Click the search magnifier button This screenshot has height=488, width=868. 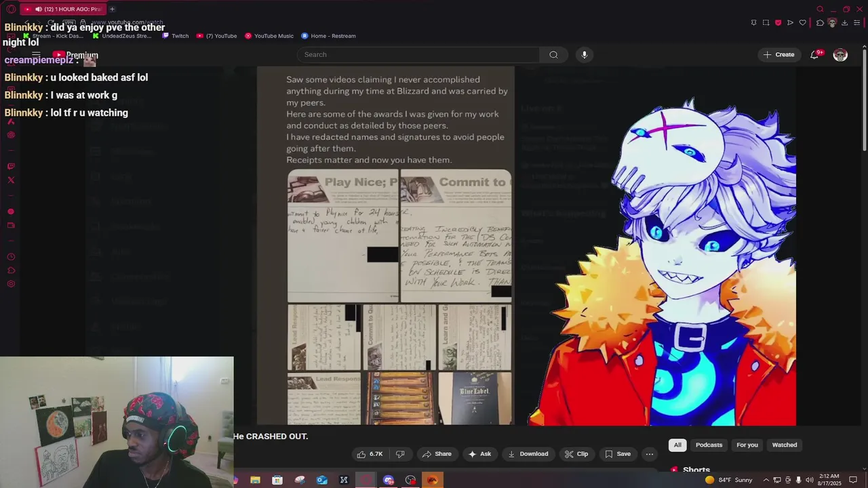[553, 54]
